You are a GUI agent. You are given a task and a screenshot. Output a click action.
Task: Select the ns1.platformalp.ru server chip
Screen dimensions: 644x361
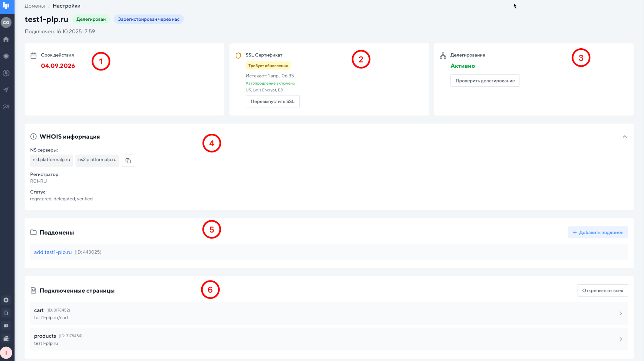pos(51,160)
